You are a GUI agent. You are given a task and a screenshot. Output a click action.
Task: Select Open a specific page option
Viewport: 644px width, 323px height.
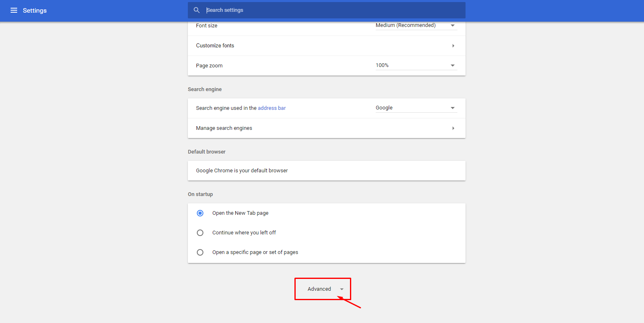tap(200, 252)
